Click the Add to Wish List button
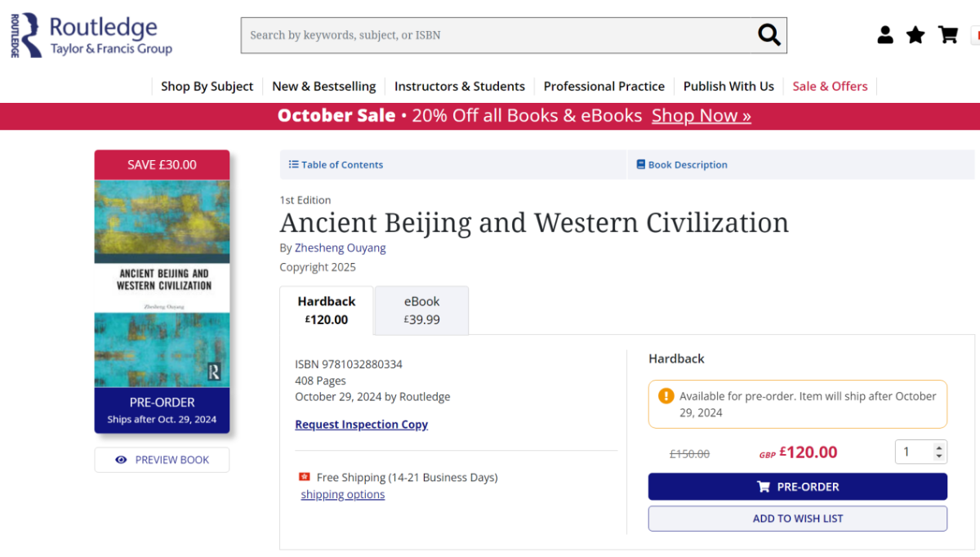 click(x=797, y=519)
